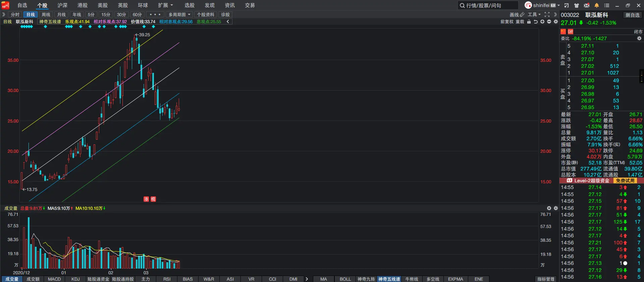
Task: Activate the 画线 drawing pencil tool
Action: coord(517,15)
